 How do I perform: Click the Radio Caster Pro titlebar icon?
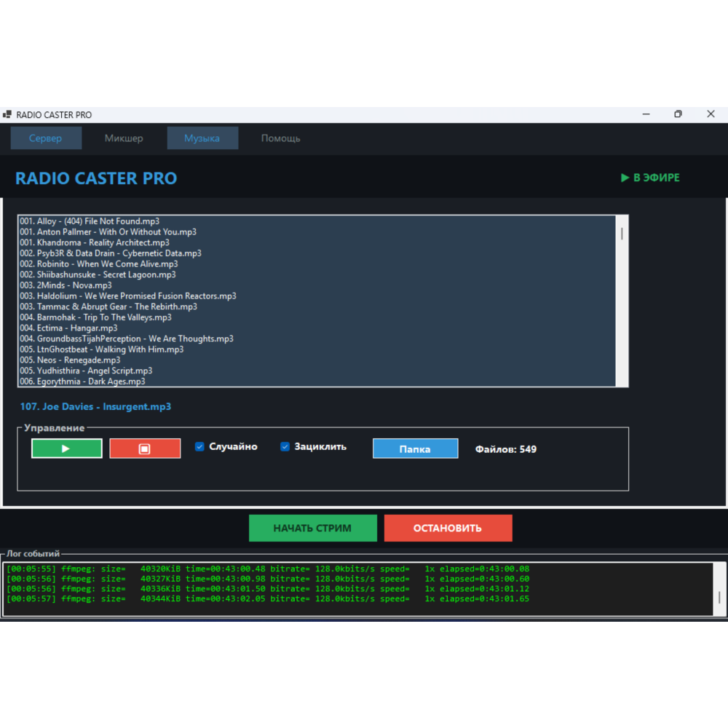coord(8,114)
